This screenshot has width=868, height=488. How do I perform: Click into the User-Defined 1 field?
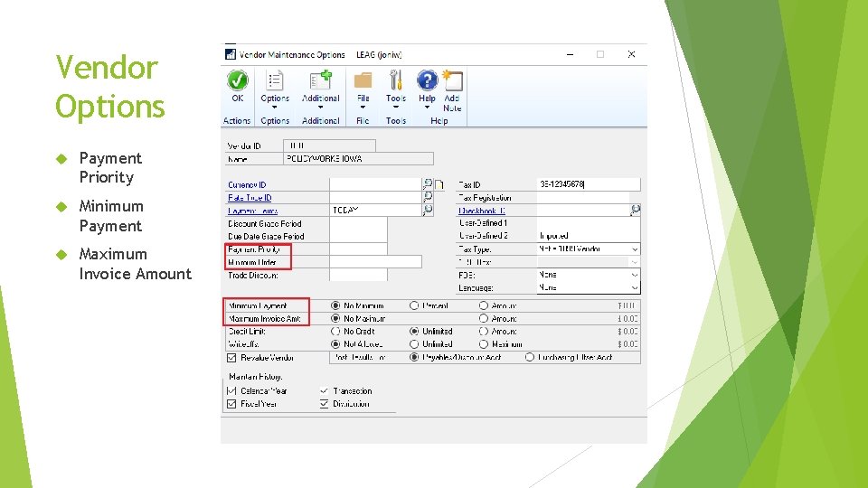[589, 223]
